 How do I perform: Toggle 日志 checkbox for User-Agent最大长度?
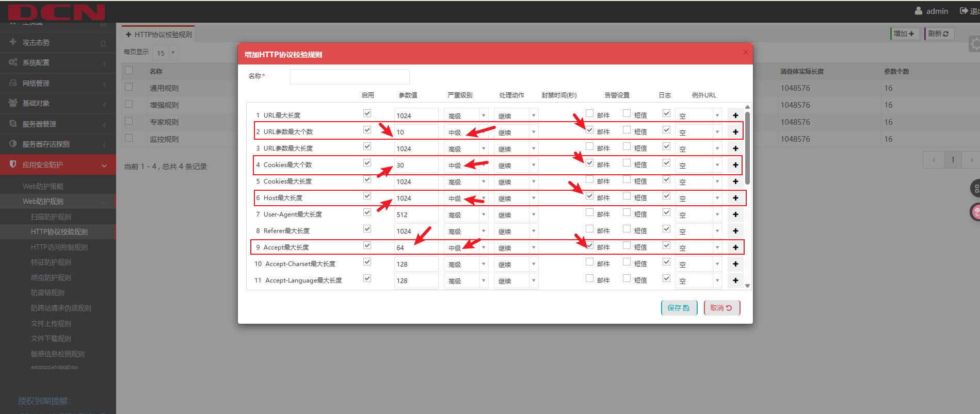pyautogui.click(x=666, y=212)
